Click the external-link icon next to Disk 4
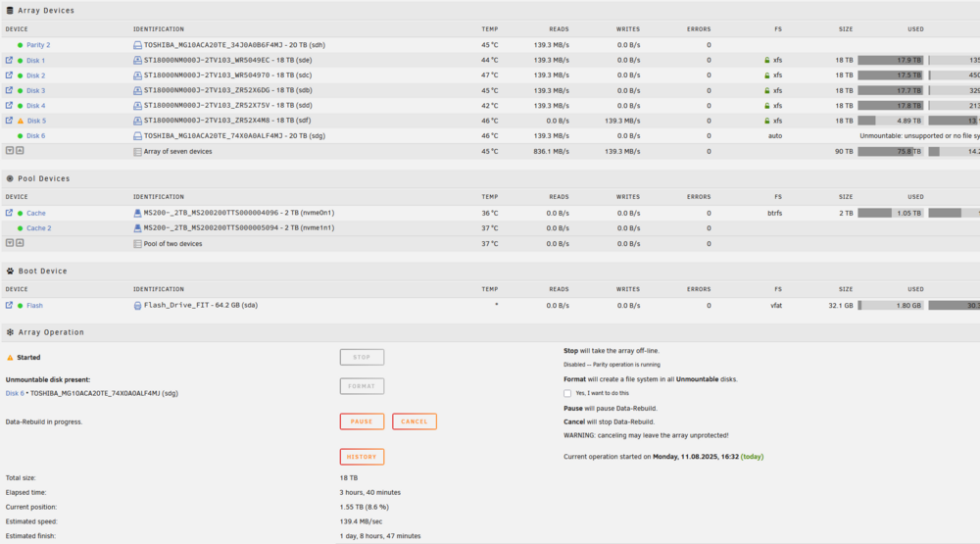The width and height of the screenshot is (980, 544). click(x=9, y=105)
